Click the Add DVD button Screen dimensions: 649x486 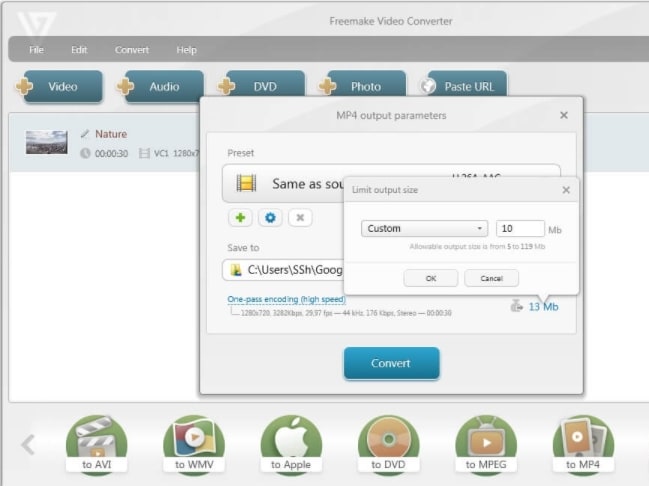[x=262, y=84]
